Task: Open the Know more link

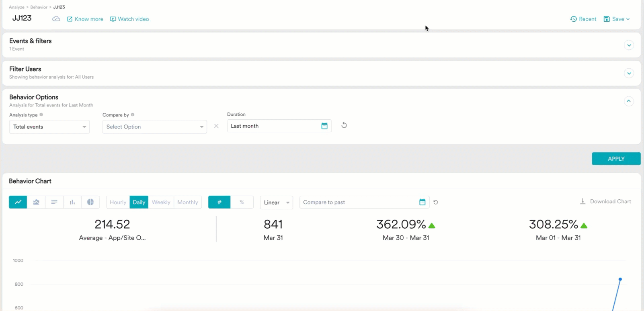Action: [x=85, y=19]
